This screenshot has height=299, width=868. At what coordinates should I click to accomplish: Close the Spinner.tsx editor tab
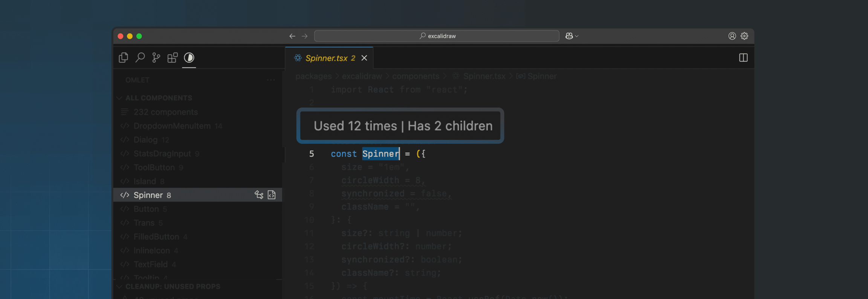click(x=364, y=58)
